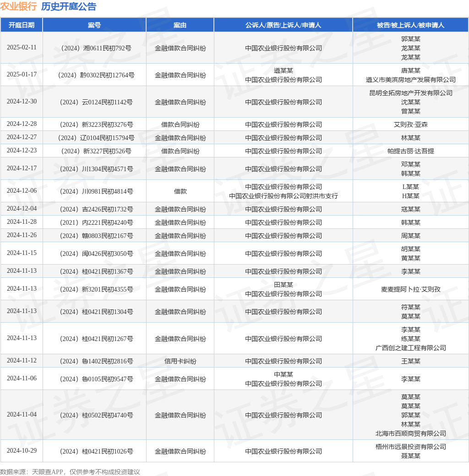Select the date 2024-12-04
The image size is (469, 476).
point(22,209)
